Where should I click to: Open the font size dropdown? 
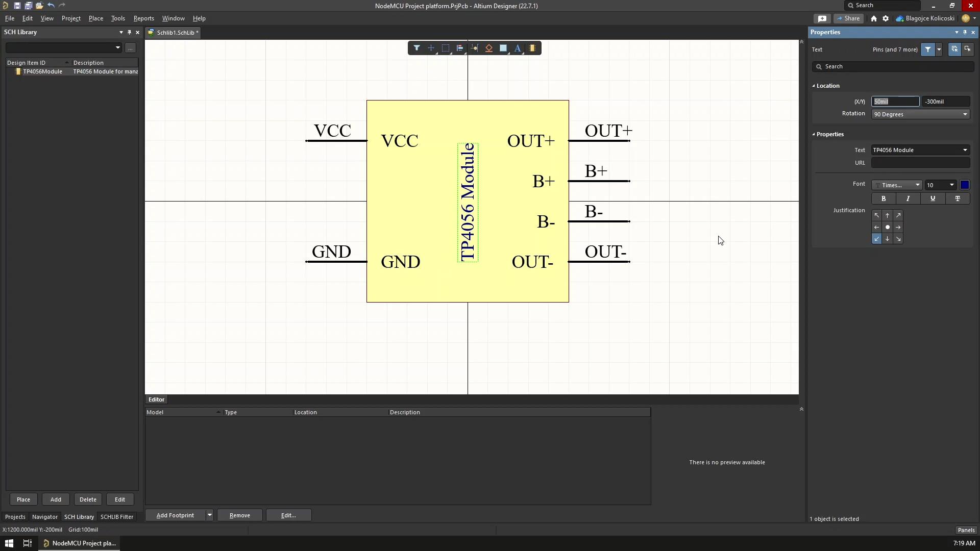coord(951,185)
